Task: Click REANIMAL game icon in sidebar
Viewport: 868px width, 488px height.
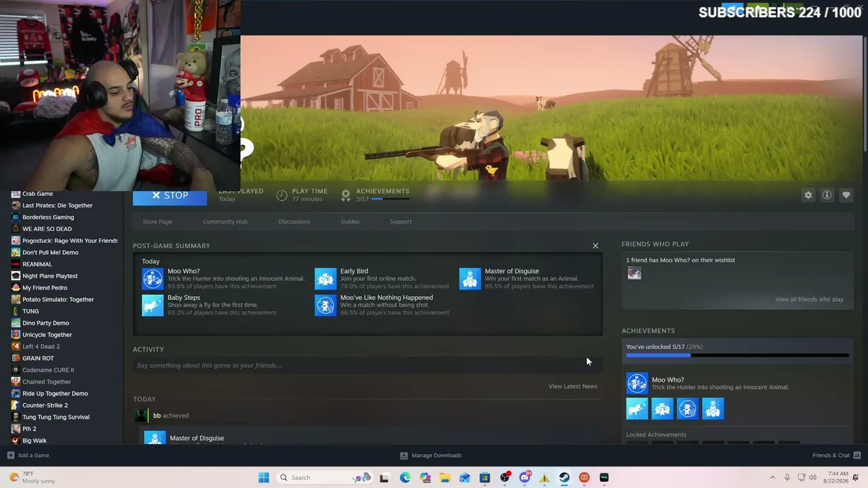Action: [x=16, y=264]
